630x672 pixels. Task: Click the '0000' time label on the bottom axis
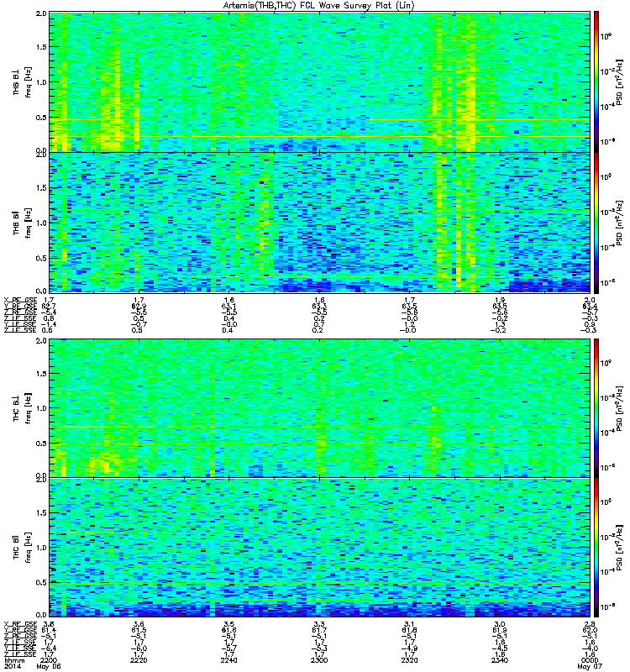pyautogui.click(x=590, y=660)
